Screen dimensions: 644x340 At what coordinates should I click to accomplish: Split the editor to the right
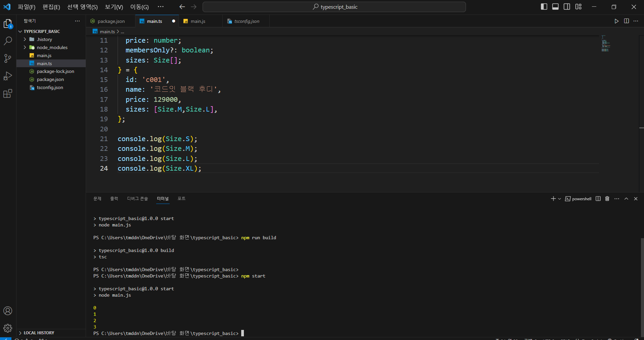627,21
